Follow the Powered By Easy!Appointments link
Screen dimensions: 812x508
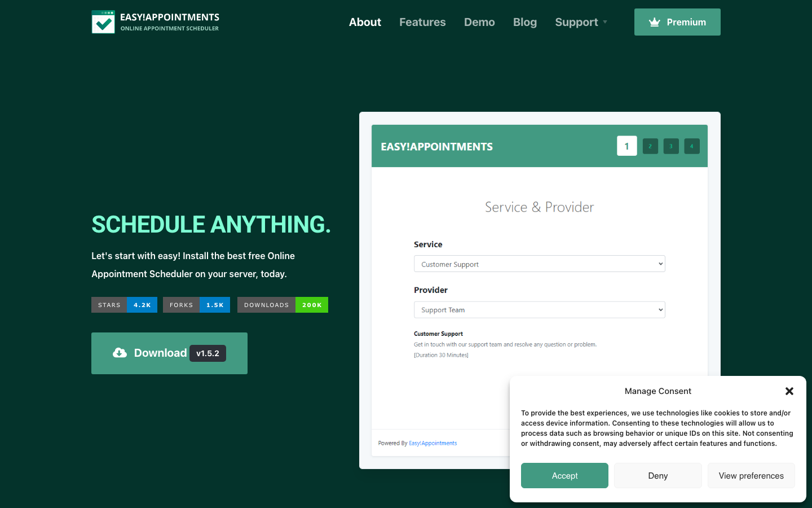coord(433,443)
